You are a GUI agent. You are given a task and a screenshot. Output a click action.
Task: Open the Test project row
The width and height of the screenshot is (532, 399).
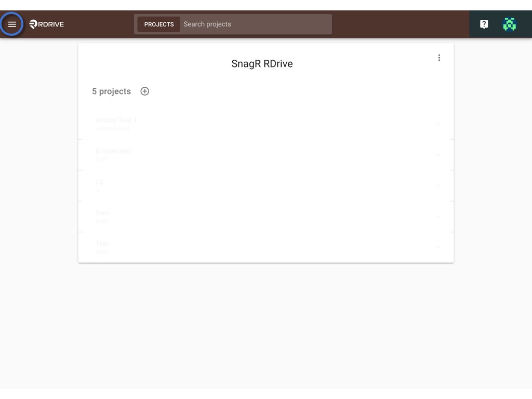point(266,248)
